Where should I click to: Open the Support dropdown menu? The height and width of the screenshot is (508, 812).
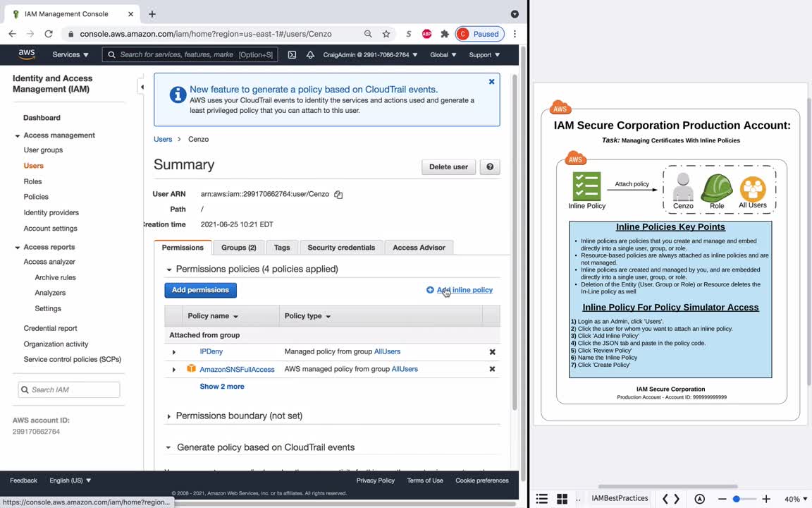[485, 54]
